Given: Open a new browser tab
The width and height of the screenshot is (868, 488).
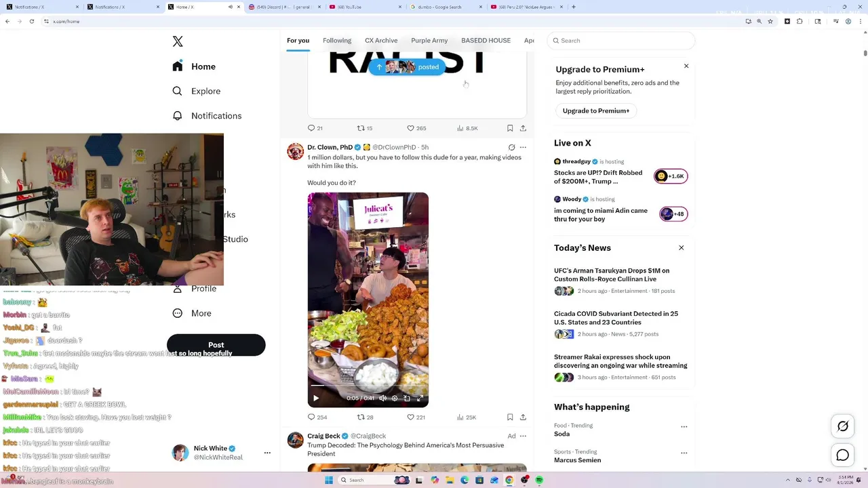Looking at the screenshot, I should click(574, 7).
